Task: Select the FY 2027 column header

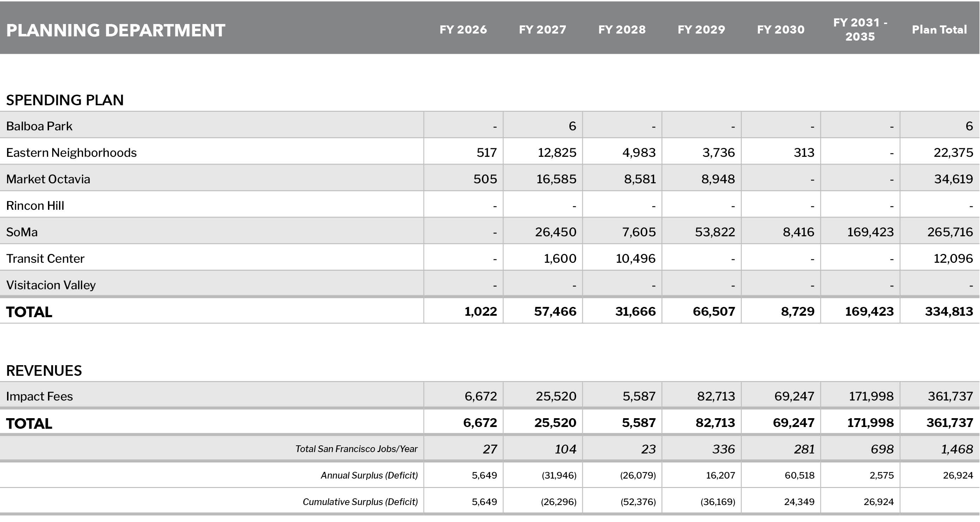Action: click(543, 30)
